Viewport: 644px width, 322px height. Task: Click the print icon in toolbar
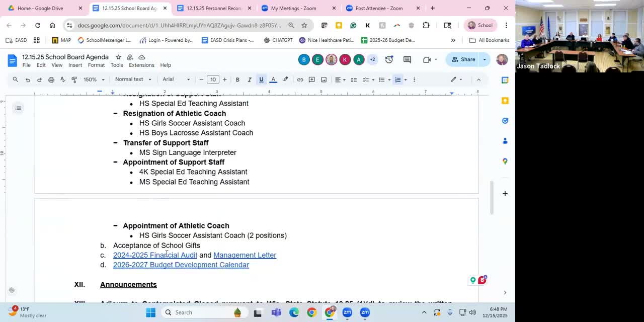tap(51, 79)
